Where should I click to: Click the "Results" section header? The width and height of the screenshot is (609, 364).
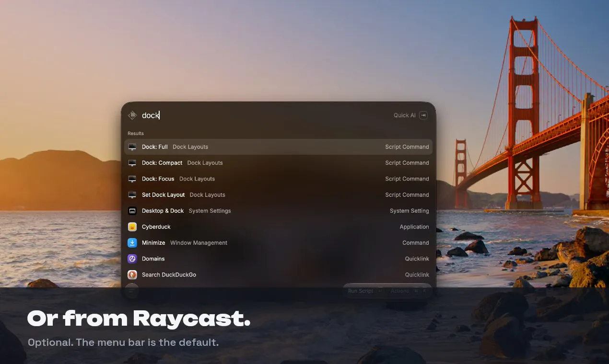click(x=136, y=133)
